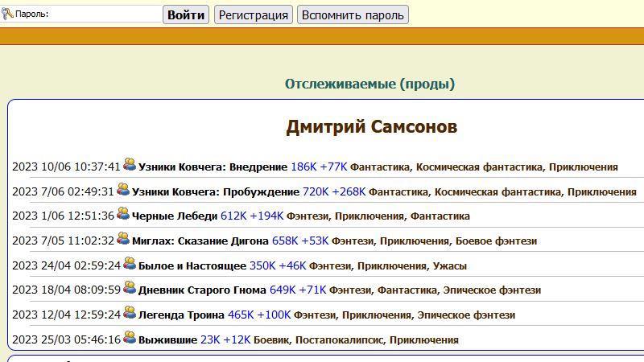Viewport: 644px width, 362px height.
Task: Click size 649K +71K of Дневник Старого Гнома
Action: coord(298,290)
